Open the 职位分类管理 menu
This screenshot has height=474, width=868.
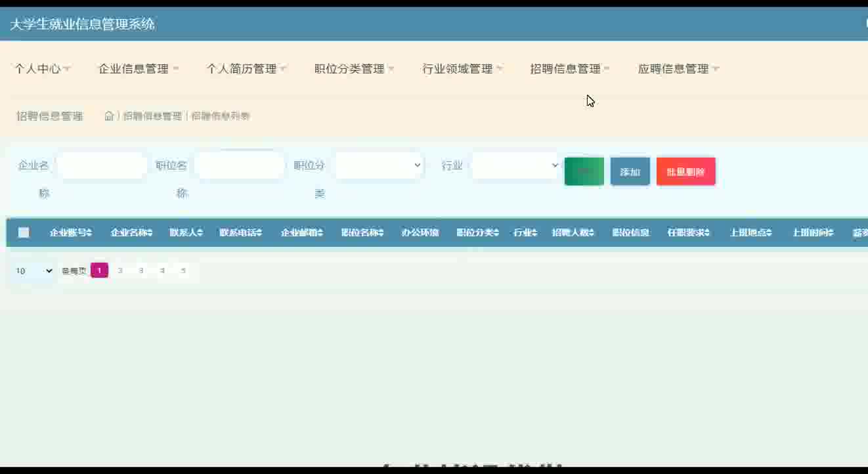(355, 69)
